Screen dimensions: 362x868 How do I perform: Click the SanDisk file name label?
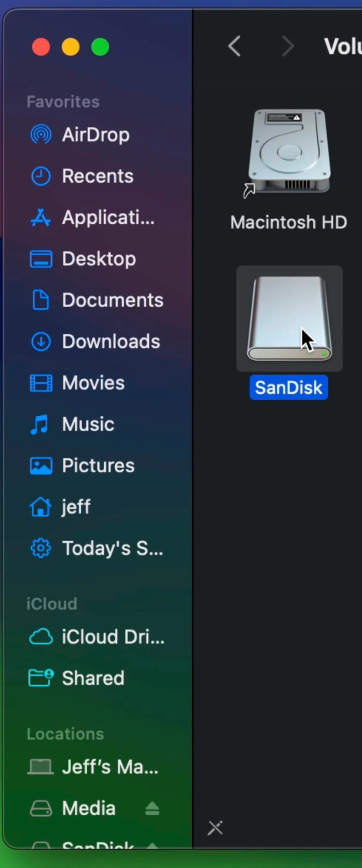pyautogui.click(x=289, y=388)
